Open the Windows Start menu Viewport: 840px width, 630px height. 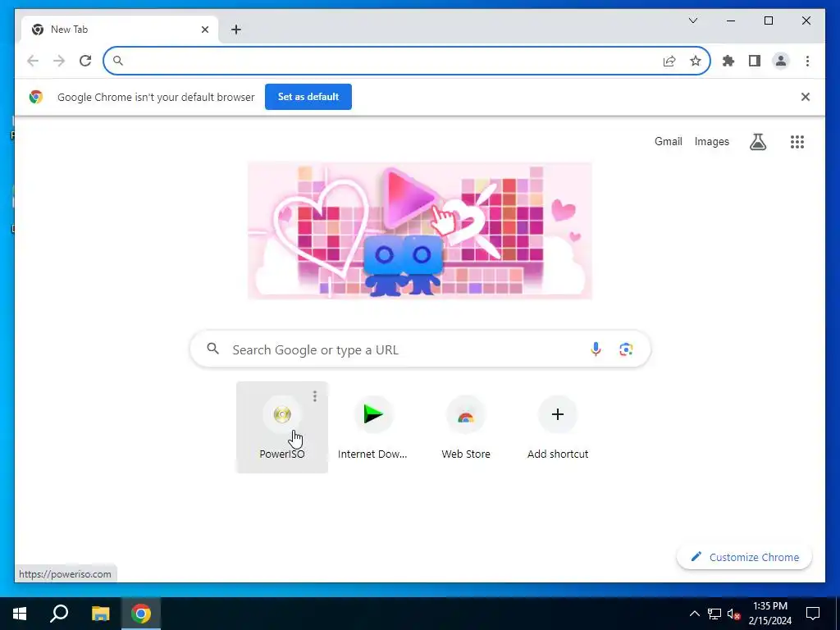[x=20, y=614]
